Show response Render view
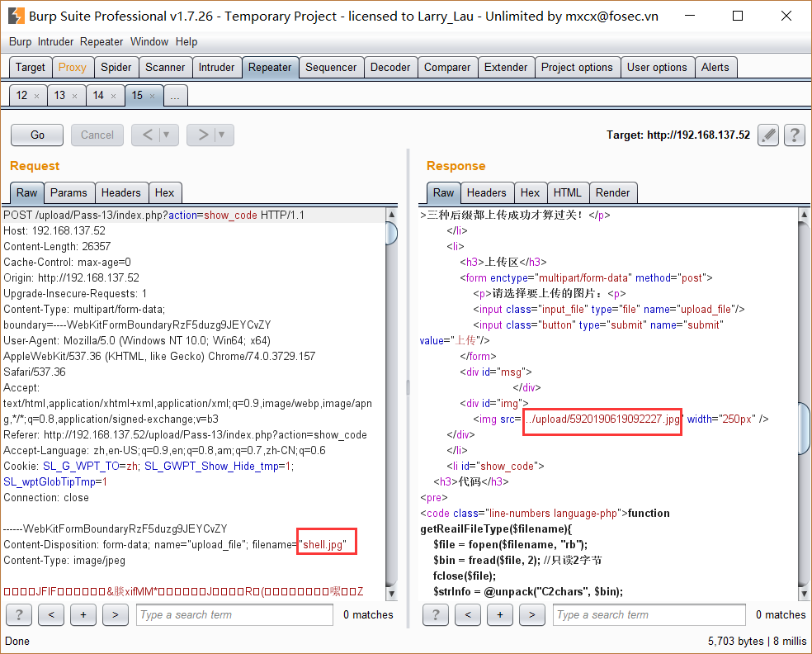Image resolution: width=812 pixels, height=654 pixels. 612,192
